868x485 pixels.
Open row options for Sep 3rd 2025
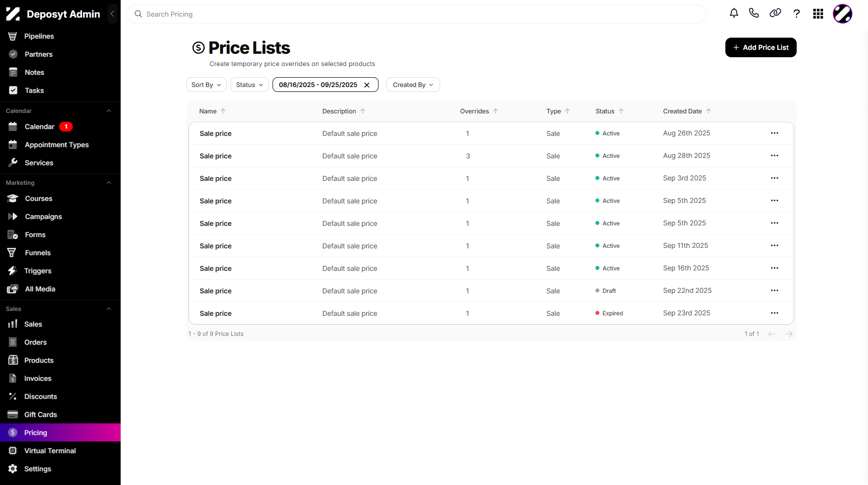(775, 178)
